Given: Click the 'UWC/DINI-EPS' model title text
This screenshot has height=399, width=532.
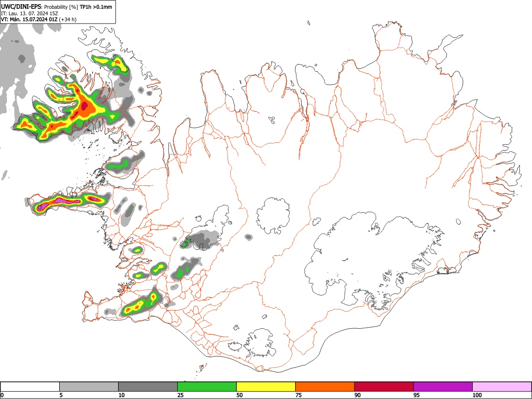Looking at the screenshot, I should pyautogui.click(x=21, y=7).
